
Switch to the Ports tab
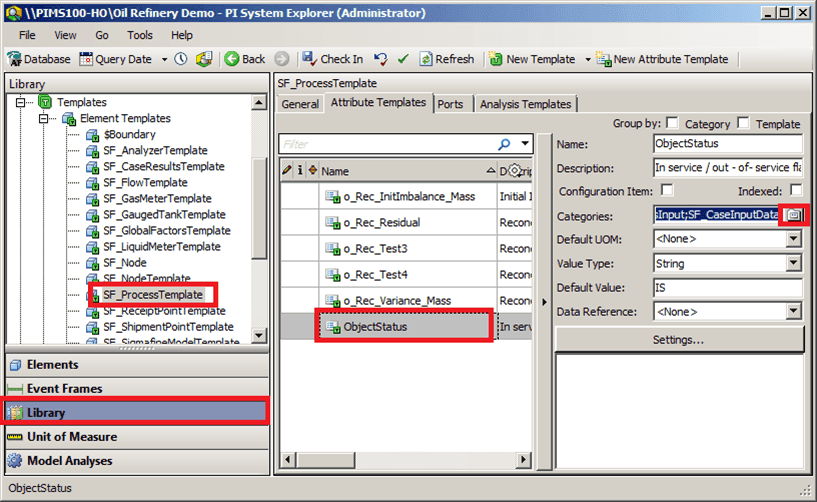point(450,104)
